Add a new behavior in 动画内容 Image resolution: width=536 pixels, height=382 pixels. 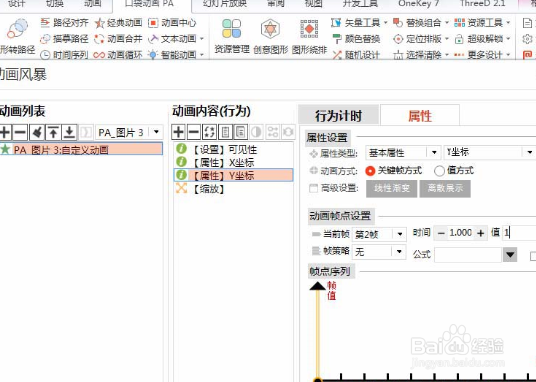tap(178, 132)
